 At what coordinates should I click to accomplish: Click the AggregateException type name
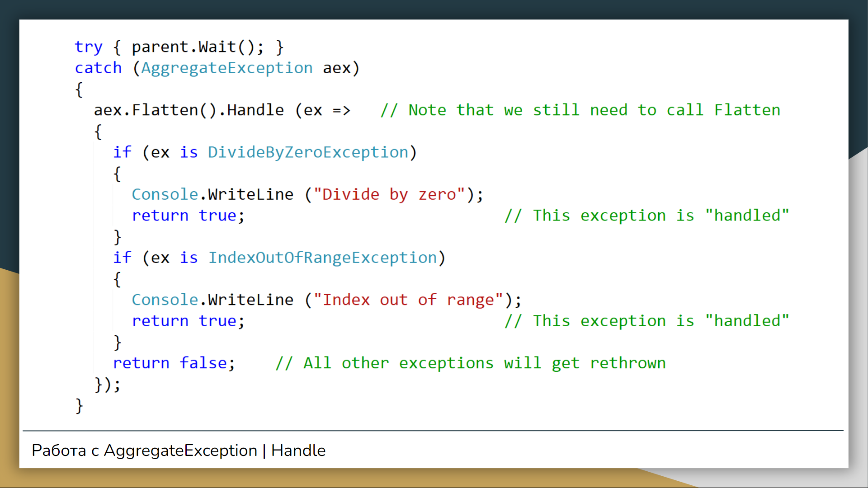226,68
